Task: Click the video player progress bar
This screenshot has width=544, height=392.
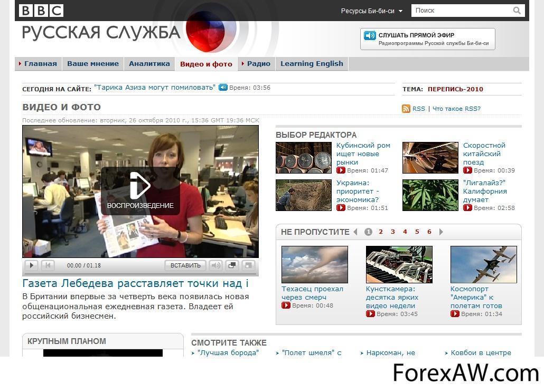Action: (140, 274)
